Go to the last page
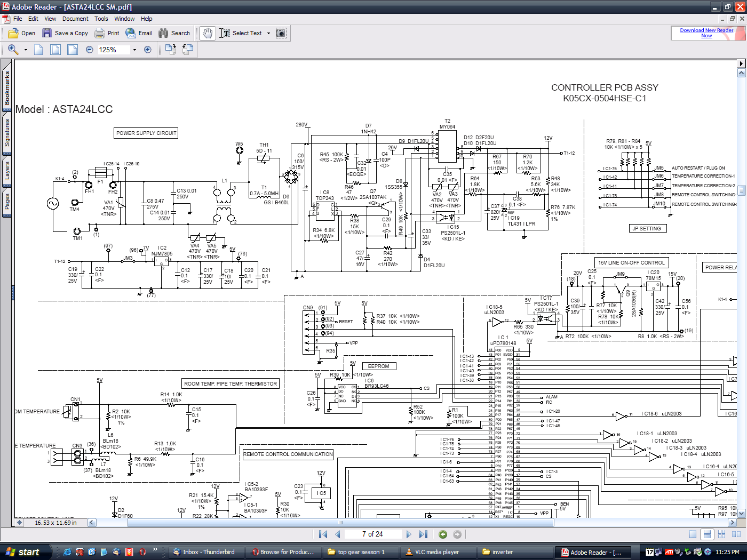This screenshot has width=747, height=560. 423,534
